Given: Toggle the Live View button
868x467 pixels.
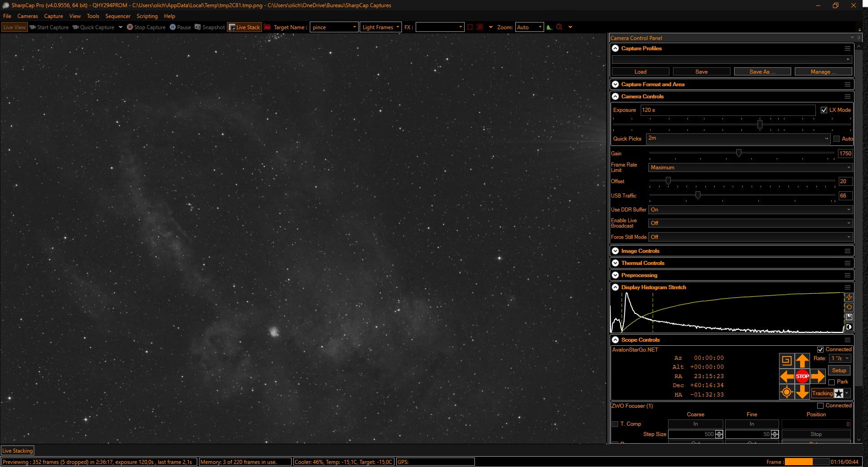Looking at the screenshot, I should (15, 27).
